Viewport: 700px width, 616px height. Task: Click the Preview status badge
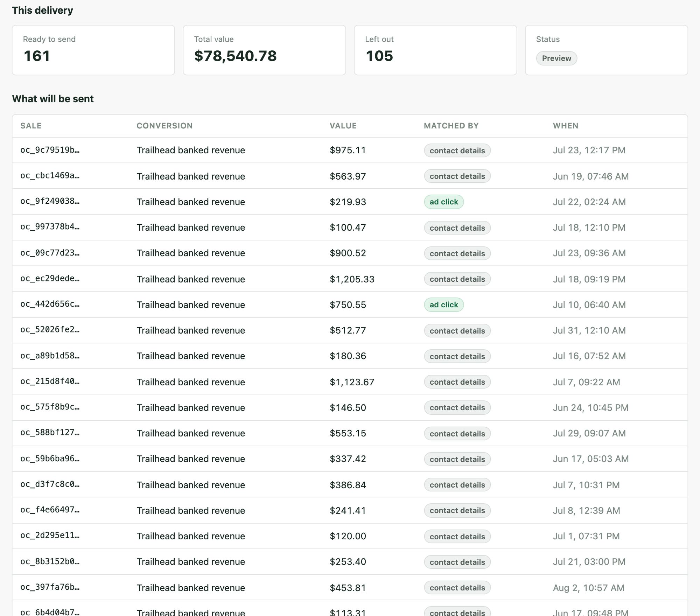tap(556, 58)
